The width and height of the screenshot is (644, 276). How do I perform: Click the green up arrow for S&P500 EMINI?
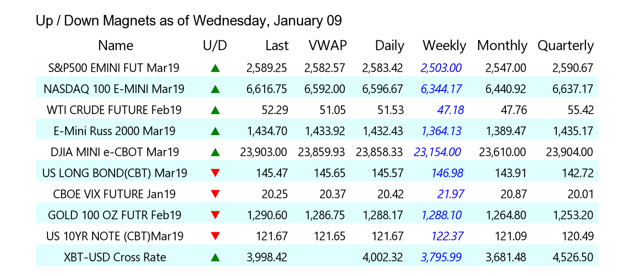[x=215, y=68]
